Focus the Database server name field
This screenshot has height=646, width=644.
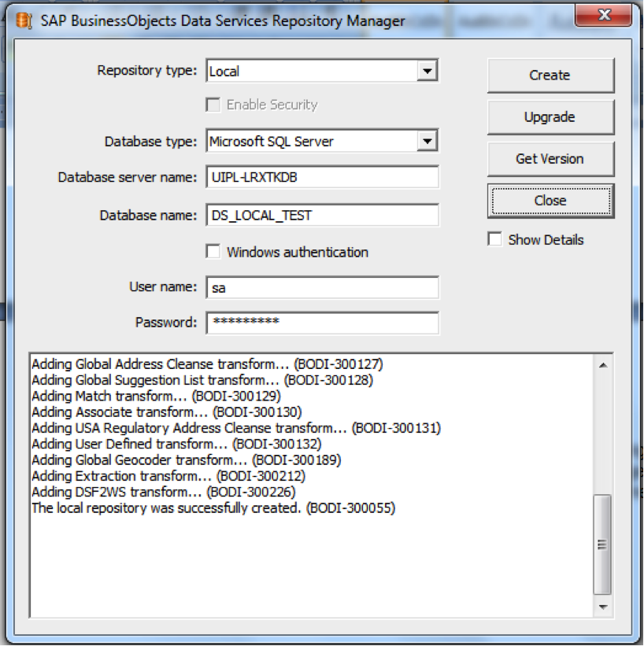coord(323,177)
